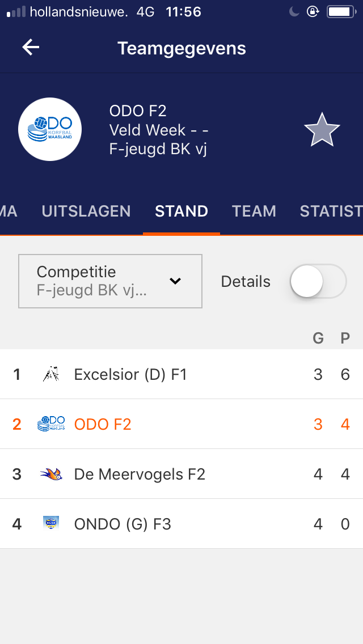The image size is (363, 644).
Task: Tap the De Meervogels F2 bird logo
Action: pos(51,474)
